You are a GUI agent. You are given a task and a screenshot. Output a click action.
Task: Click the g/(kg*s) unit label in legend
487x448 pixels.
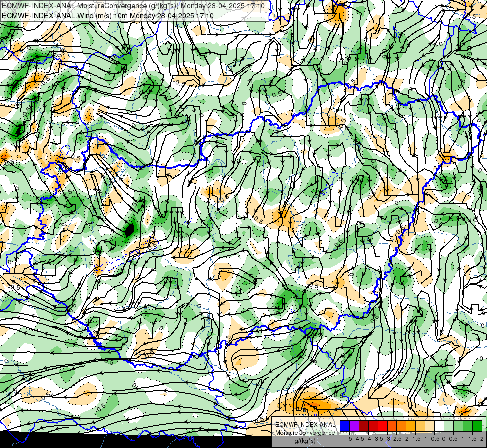305,441
